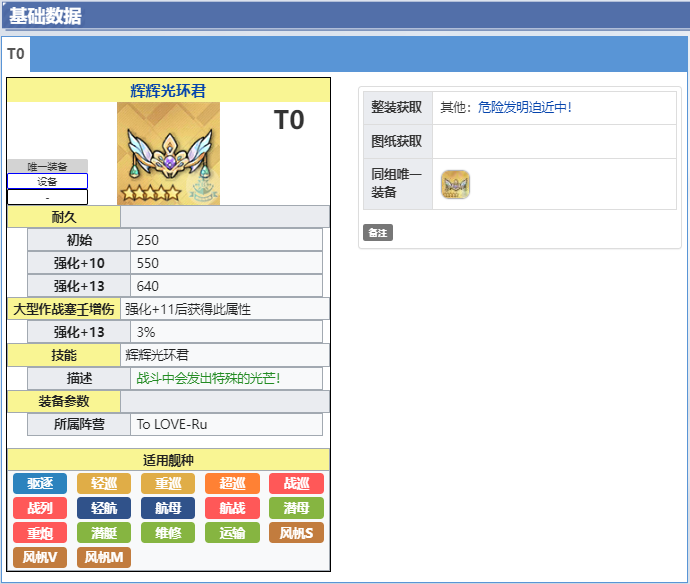This screenshot has width=690, height=584.
Task: Select the 潜艇 ship type tag
Action: [104, 533]
